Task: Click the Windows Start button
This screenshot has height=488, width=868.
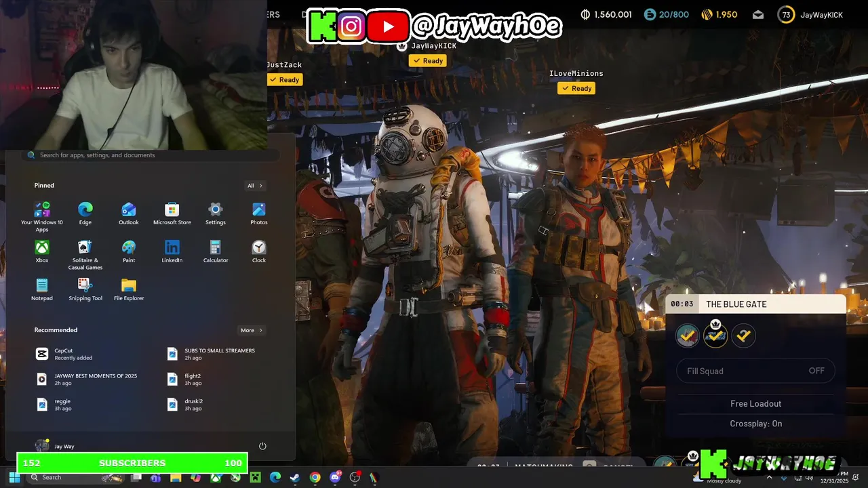Action: tap(14, 477)
